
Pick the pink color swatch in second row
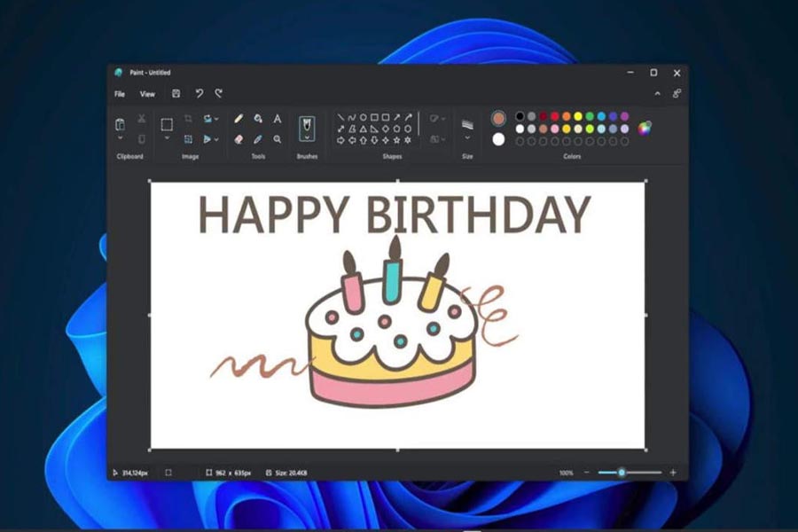point(555,129)
